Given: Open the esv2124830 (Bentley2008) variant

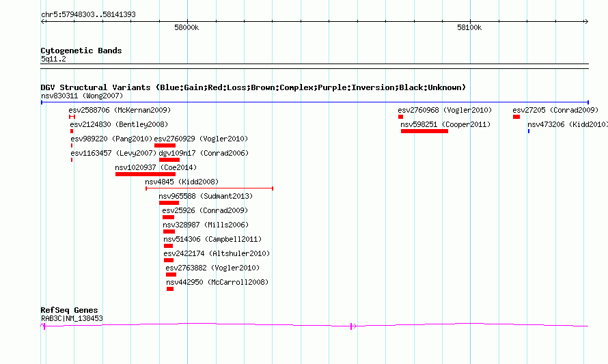Looking at the screenshot, I should click(x=119, y=124).
